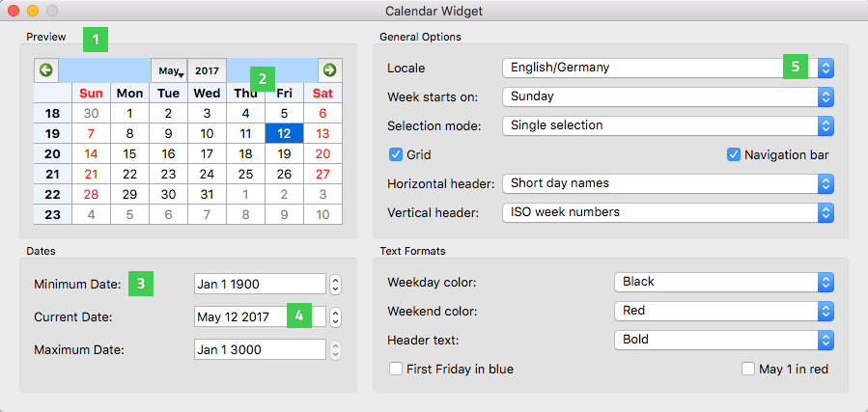868x412 pixels.
Task: Click the previous month arrow icon
Action: tap(45, 69)
